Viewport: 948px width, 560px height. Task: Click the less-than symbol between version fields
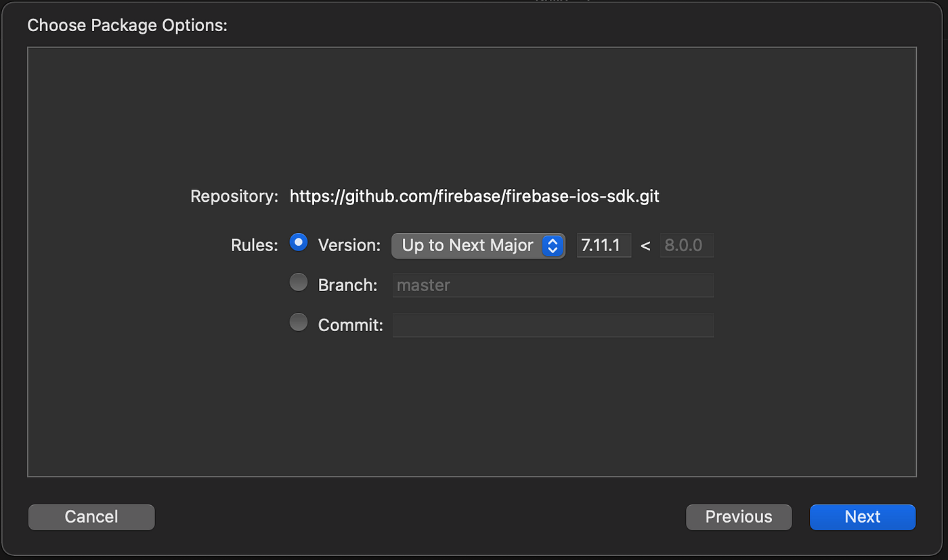tap(645, 245)
